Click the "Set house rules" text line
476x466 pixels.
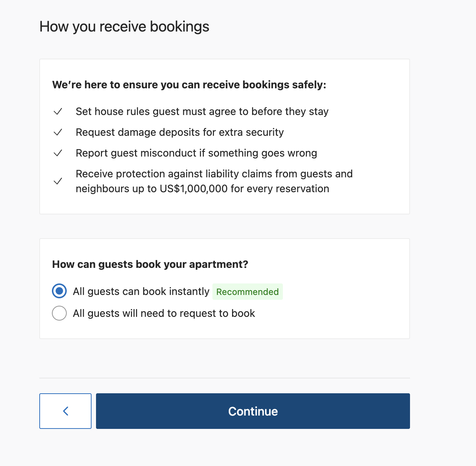pos(202,112)
